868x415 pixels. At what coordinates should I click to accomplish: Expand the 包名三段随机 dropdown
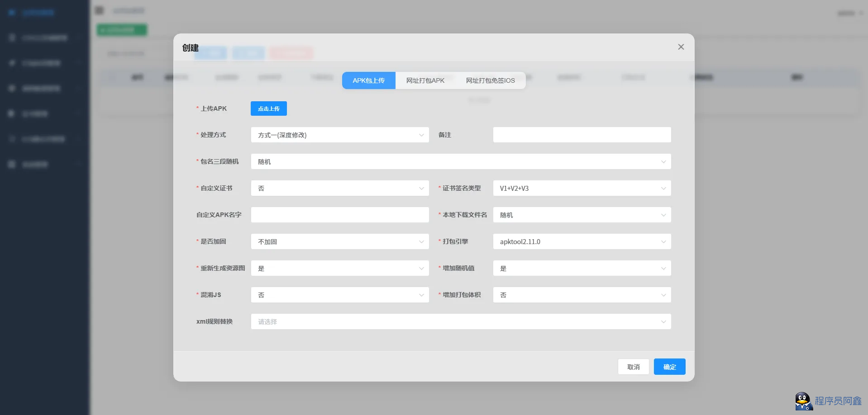(x=460, y=161)
